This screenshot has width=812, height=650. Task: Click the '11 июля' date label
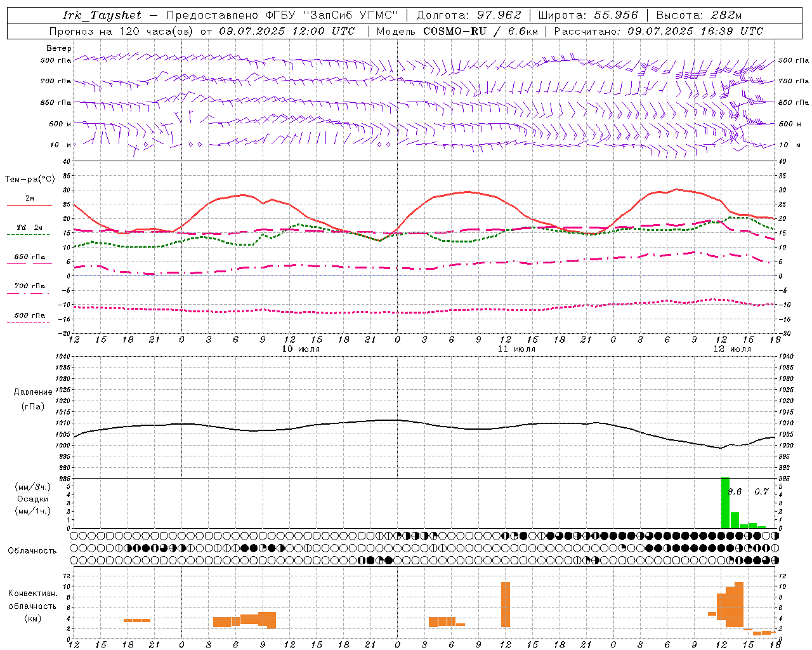tap(516, 349)
